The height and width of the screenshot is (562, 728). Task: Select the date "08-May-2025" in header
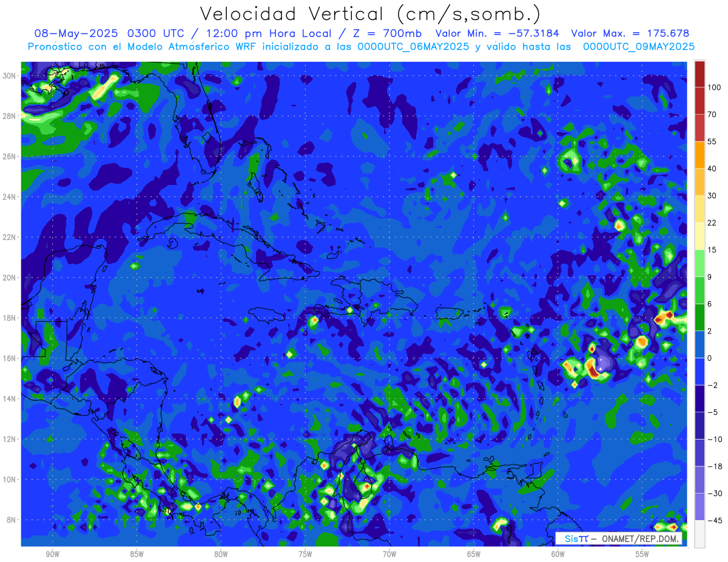click(x=76, y=33)
